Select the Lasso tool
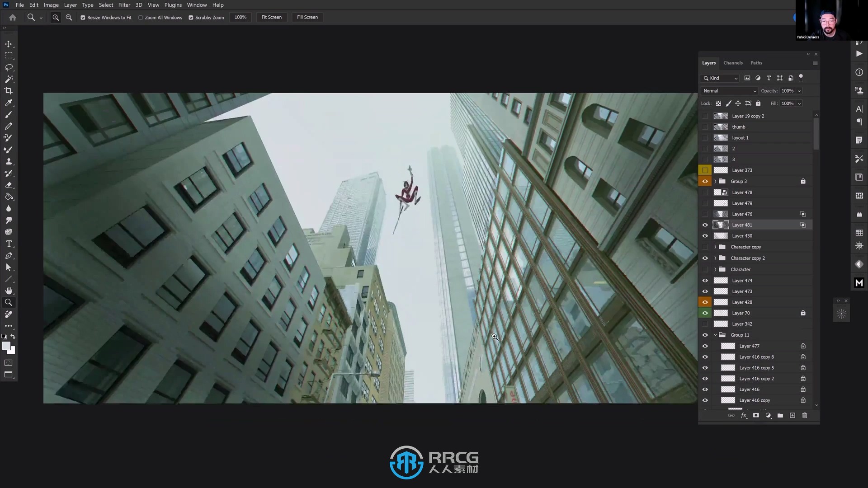The height and width of the screenshot is (488, 868). click(x=9, y=67)
